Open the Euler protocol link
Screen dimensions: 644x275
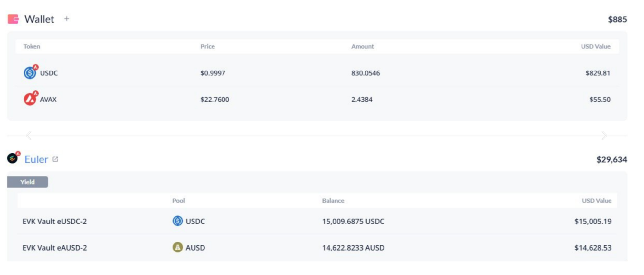[x=36, y=159]
